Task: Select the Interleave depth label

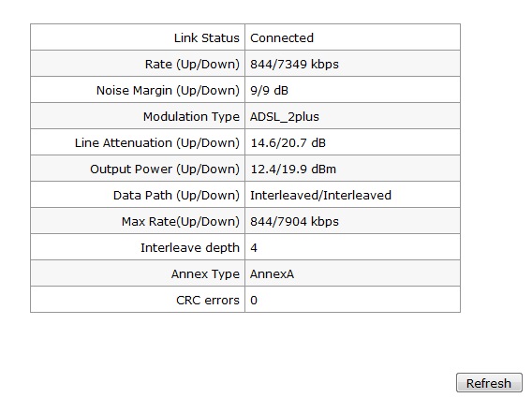Action: point(190,247)
